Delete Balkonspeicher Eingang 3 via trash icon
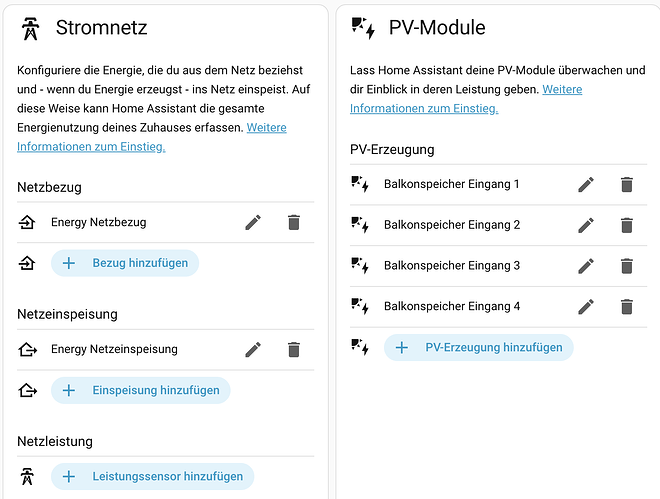 coord(627,266)
